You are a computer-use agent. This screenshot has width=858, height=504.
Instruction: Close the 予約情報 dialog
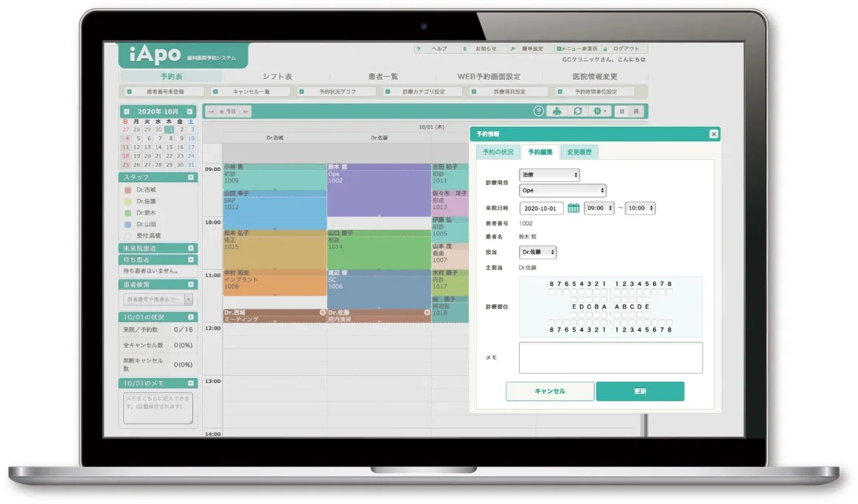click(x=713, y=134)
